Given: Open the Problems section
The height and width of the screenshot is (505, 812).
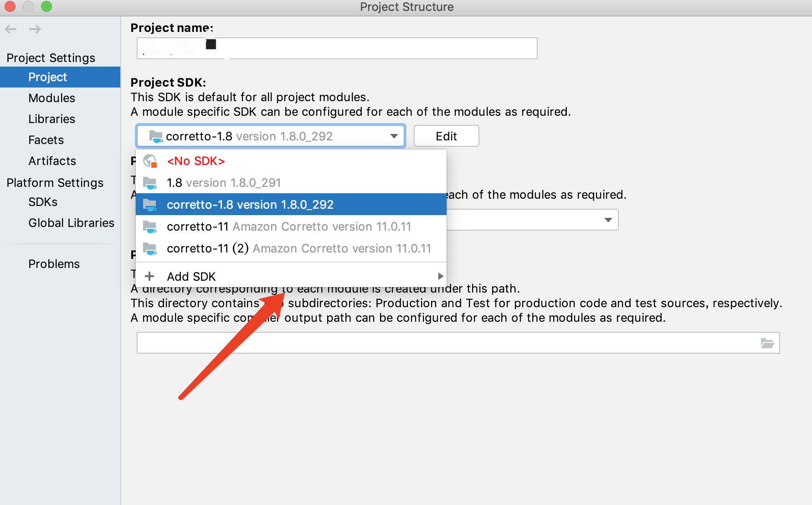Looking at the screenshot, I should point(54,263).
